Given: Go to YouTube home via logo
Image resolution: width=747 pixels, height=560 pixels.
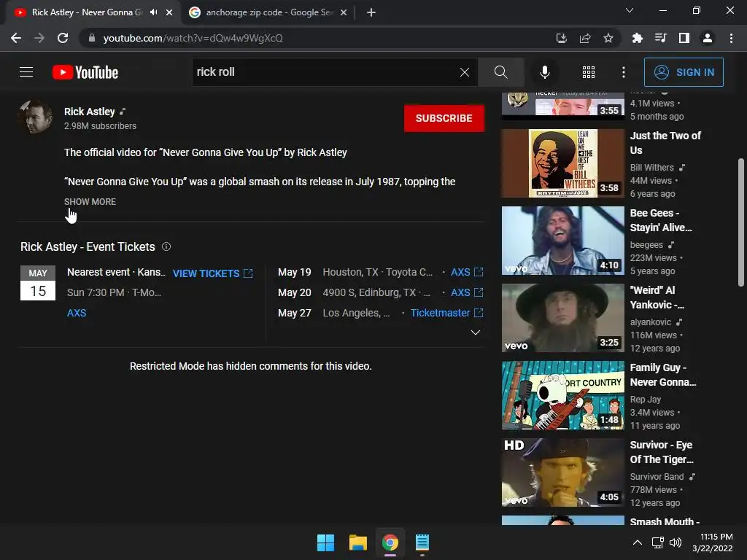Looking at the screenshot, I should tap(85, 72).
